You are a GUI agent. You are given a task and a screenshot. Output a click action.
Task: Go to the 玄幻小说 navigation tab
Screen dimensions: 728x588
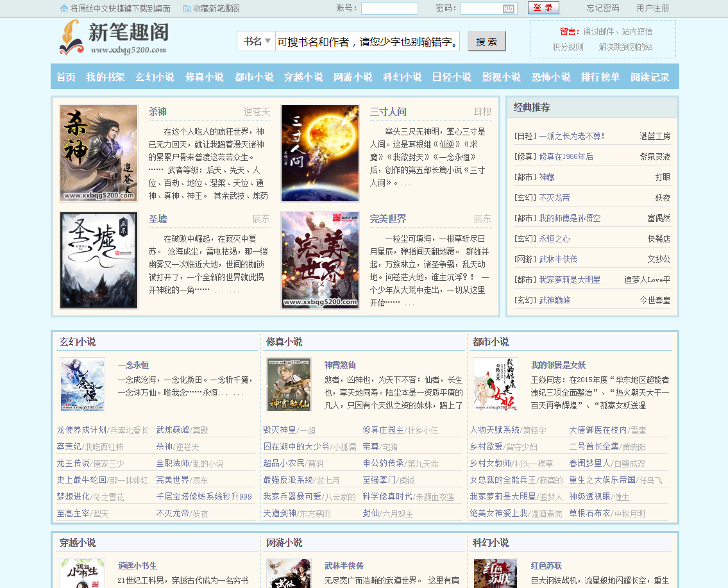(x=155, y=77)
